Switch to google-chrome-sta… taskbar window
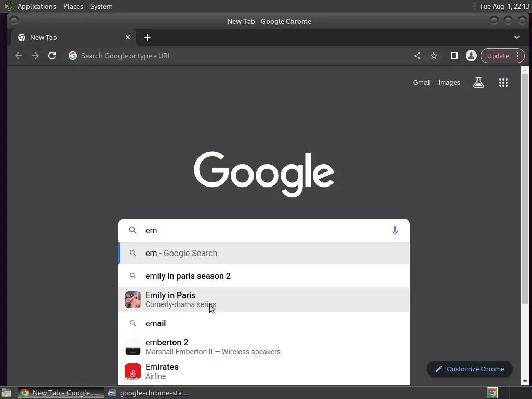Viewport: 532px width, 399px height. pos(148,393)
